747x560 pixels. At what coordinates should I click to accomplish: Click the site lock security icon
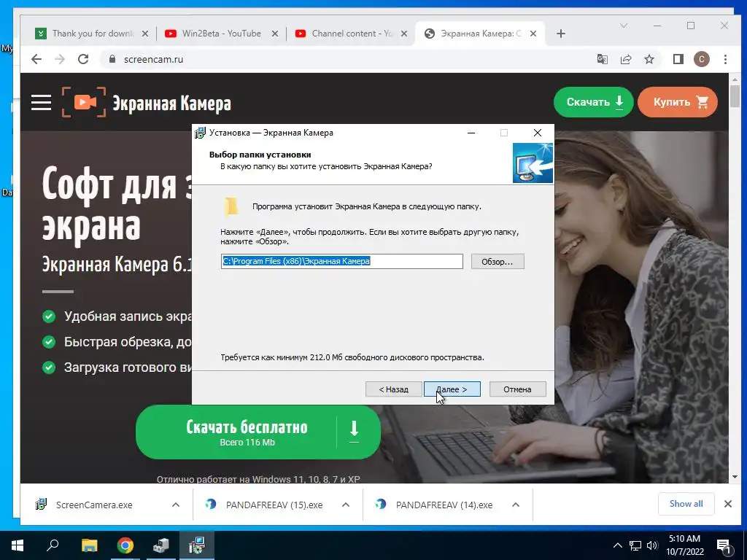click(x=112, y=59)
